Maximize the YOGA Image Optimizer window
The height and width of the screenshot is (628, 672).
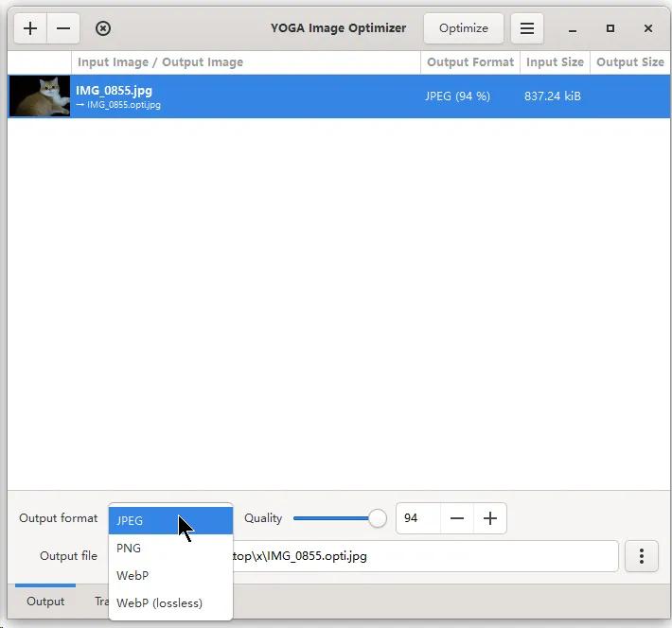coord(610,28)
